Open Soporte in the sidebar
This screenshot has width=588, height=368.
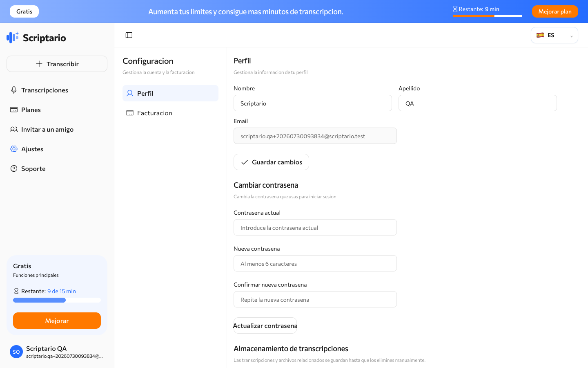click(x=57, y=168)
